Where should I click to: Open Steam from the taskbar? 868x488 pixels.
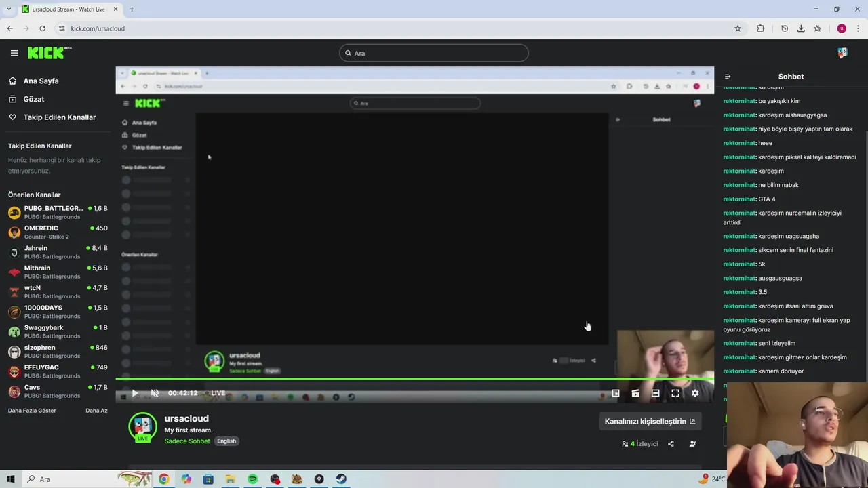pyautogui.click(x=341, y=479)
